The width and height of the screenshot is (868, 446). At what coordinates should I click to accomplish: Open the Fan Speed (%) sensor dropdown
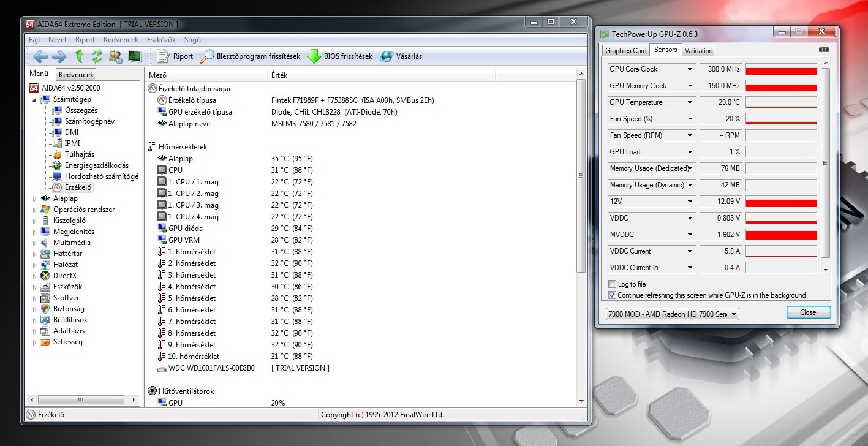point(690,119)
